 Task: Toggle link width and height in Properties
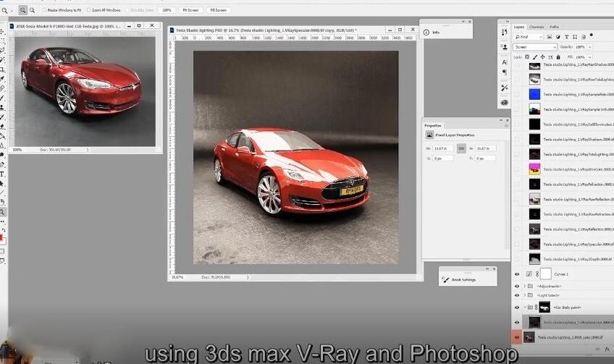[x=461, y=149]
